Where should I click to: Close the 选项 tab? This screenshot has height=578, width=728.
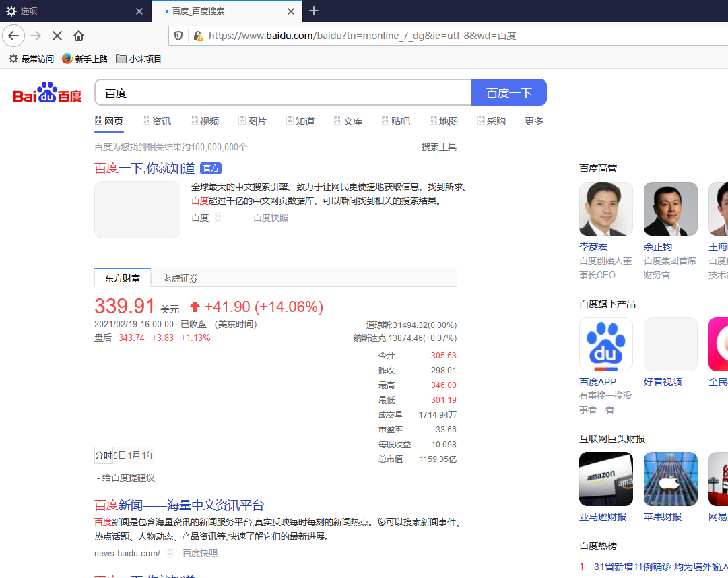click(139, 11)
